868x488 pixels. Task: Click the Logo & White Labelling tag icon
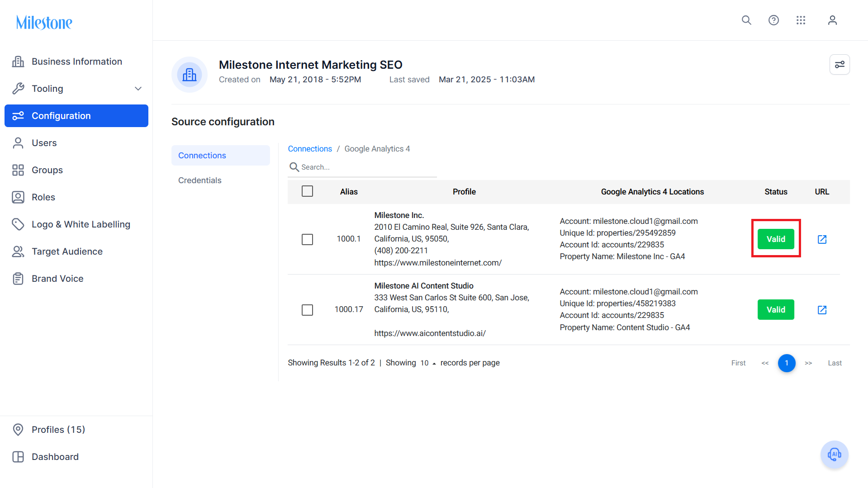point(18,224)
